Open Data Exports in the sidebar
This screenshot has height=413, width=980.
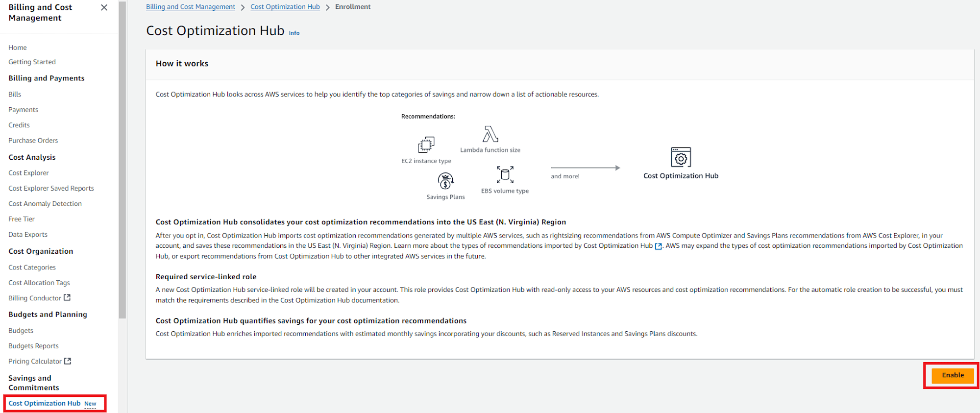[x=28, y=234]
